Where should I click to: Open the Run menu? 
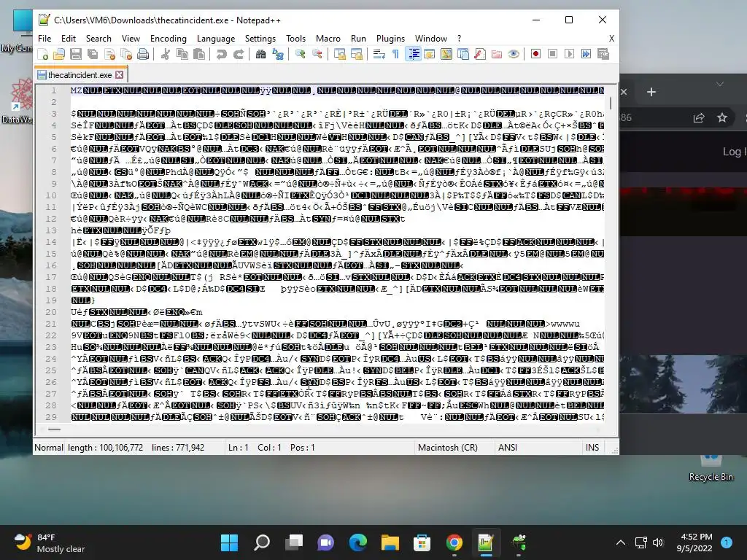358,39
